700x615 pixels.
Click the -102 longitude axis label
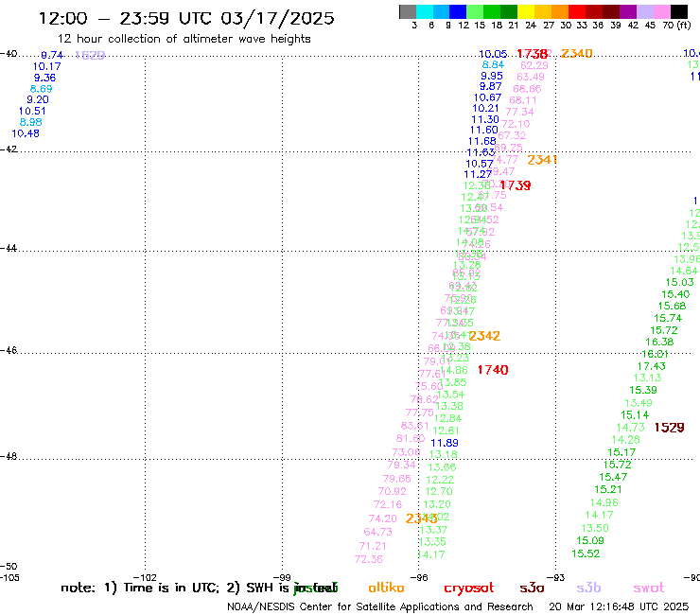coord(146,577)
